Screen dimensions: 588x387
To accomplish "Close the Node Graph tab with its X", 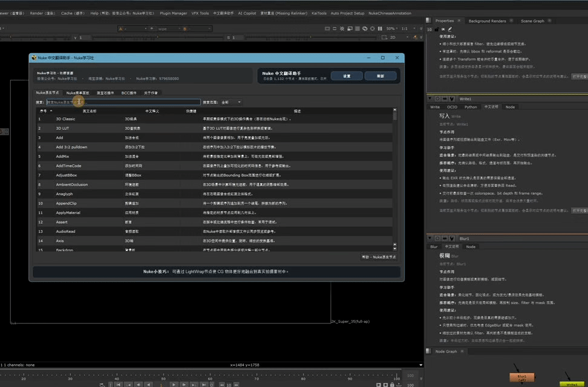I will click(x=462, y=351).
